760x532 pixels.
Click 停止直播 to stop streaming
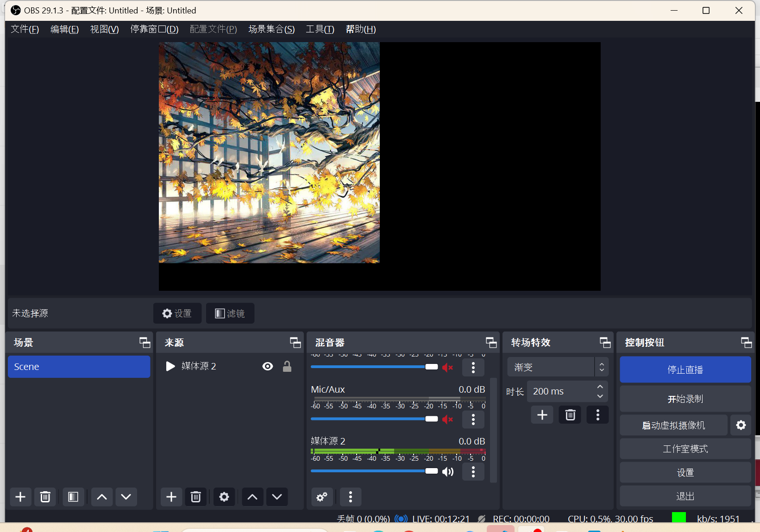click(685, 369)
